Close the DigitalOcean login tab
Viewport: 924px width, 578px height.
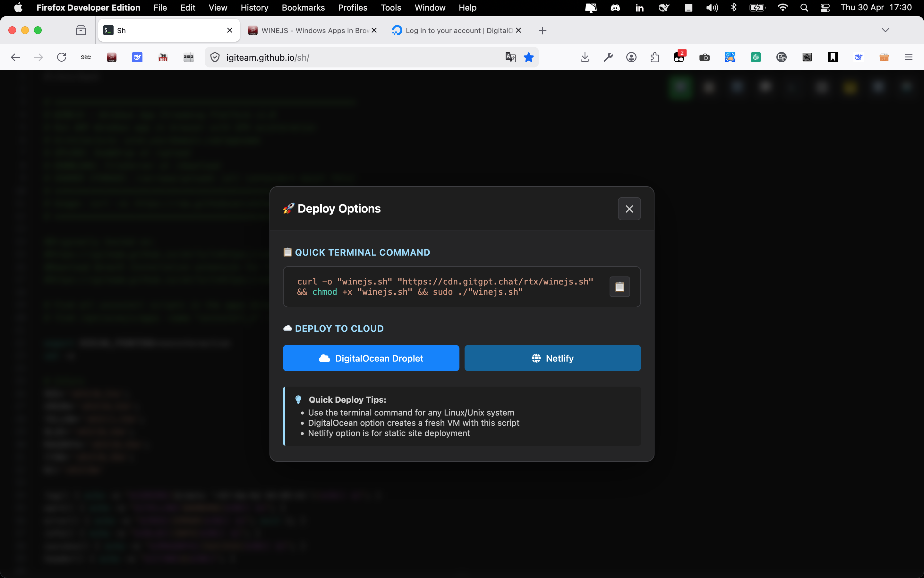(518, 30)
